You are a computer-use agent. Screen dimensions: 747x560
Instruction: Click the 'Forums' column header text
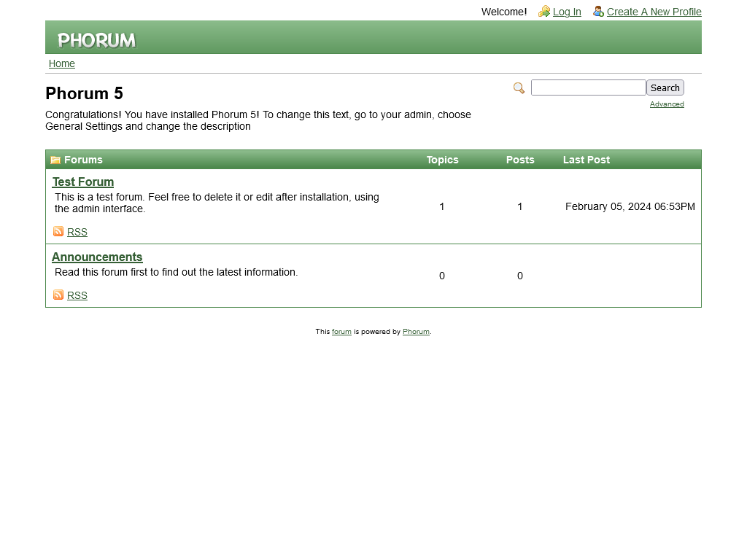pyautogui.click(x=83, y=160)
